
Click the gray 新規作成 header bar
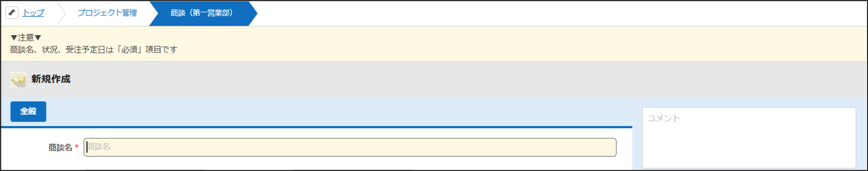pyautogui.click(x=434, y=80)
